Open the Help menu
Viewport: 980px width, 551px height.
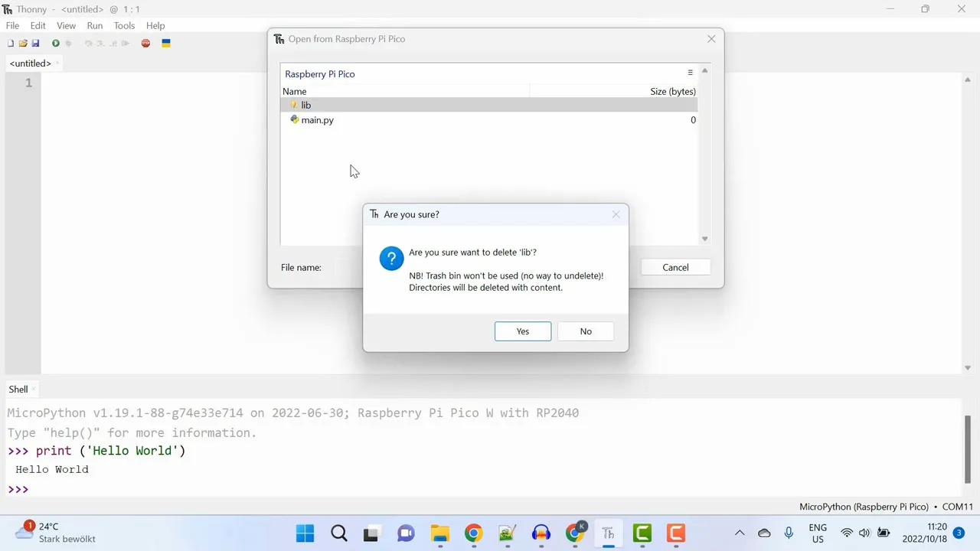click(155, 25)
